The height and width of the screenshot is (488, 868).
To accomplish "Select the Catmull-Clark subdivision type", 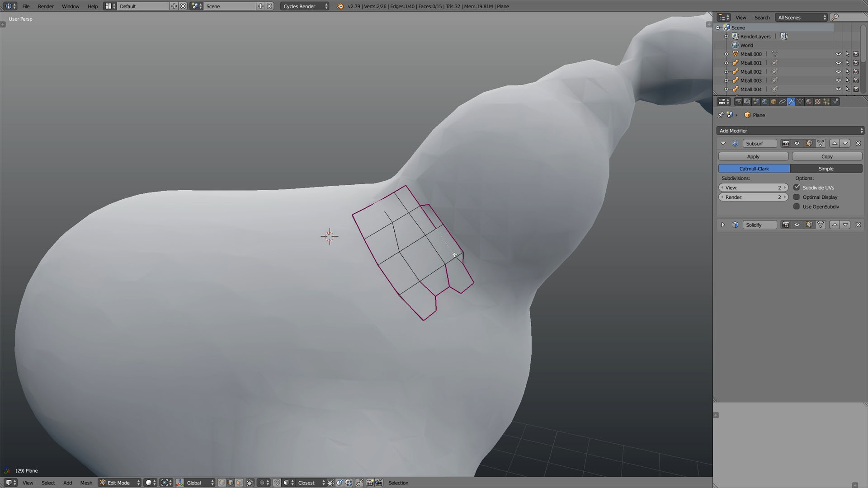I will 754,169.
